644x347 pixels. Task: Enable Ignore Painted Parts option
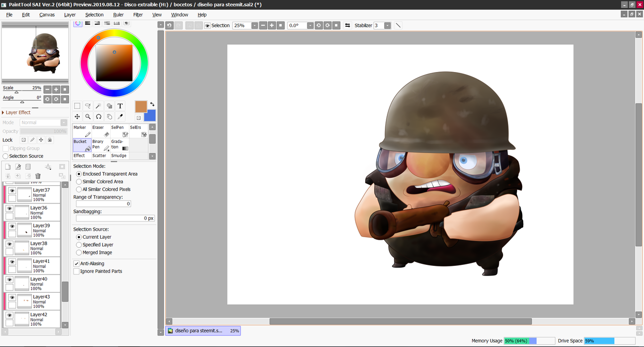(76, 271)
